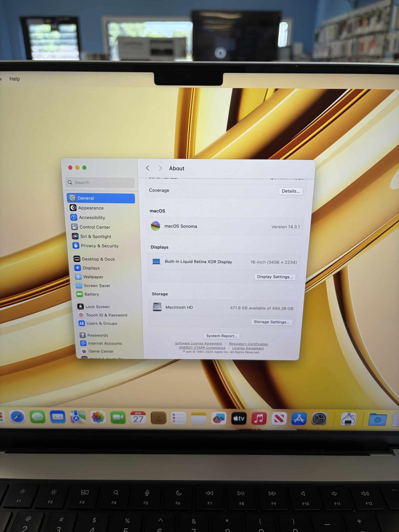This screenshot has height=532, width=399.
Task: Go forward with the right chevron
Action: point(160,168)
